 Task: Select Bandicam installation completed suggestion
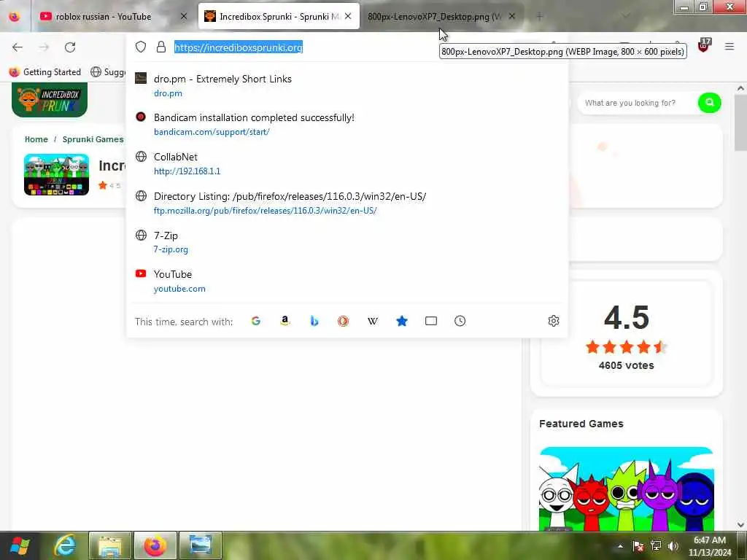[x=347, y=124]
